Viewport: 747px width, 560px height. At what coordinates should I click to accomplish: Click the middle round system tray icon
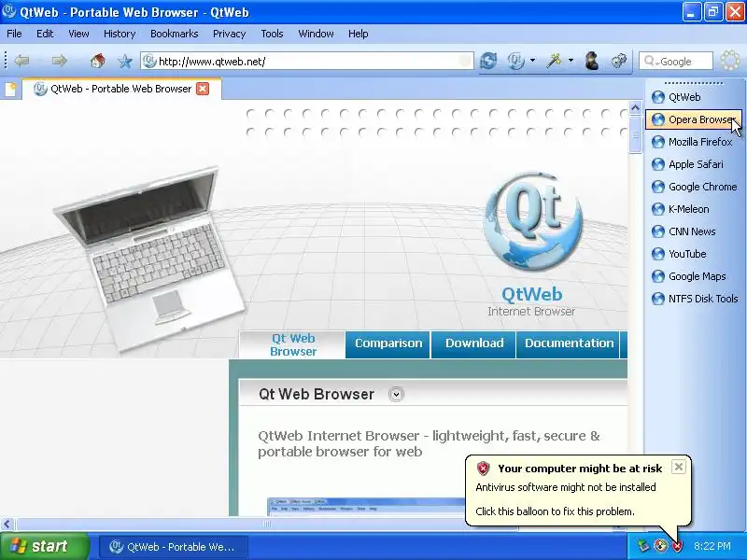coord(660,546)
